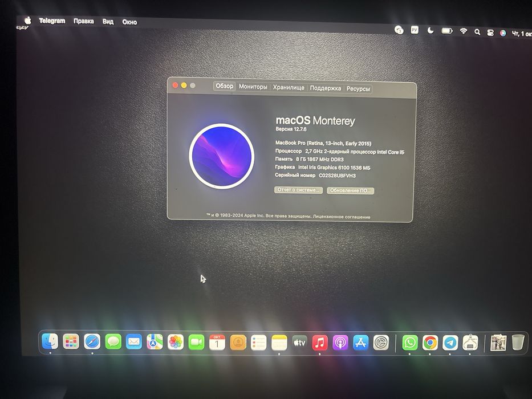This screenshot has height=399, width=532.
Task: Switch to the Мониторы tab
Action: tap(253, 87)
